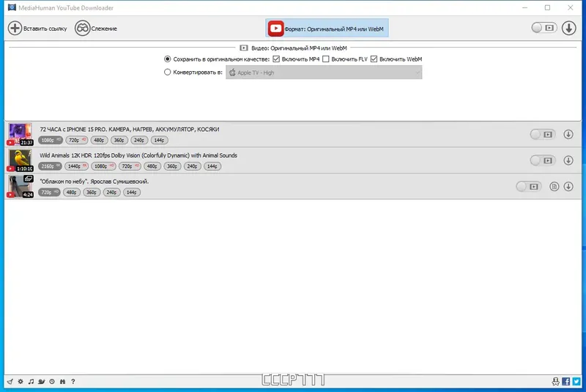Open help question mark icon
The width and height of the screenshot is (586, 392).
click(73, 382)
